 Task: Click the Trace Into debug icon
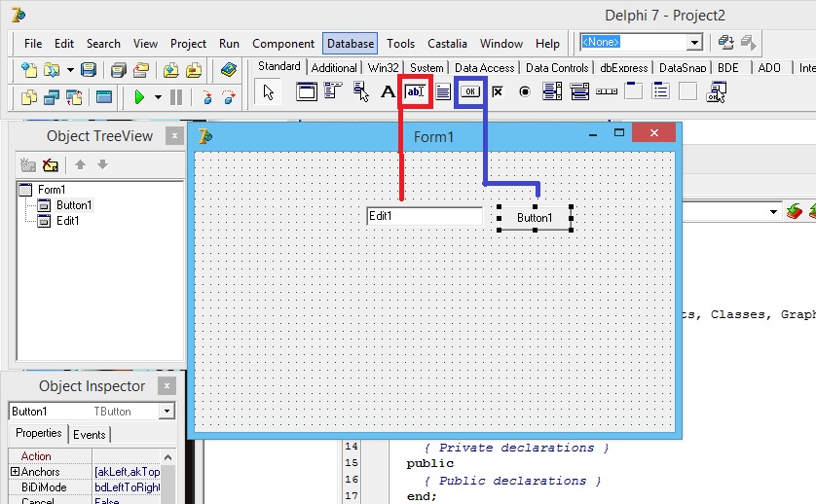(207, 96)
